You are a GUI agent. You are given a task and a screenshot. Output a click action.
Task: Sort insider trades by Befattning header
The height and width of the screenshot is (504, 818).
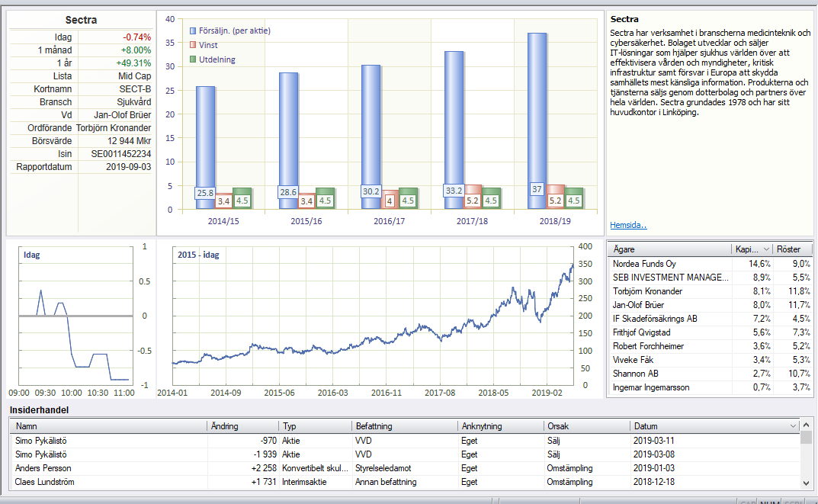404,426
